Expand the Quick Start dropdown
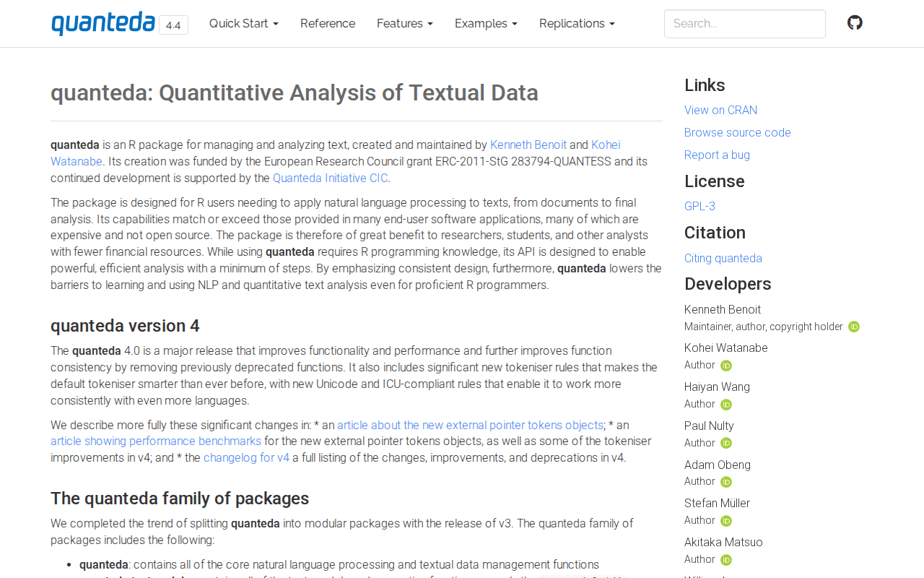 [x=244, y=23]
